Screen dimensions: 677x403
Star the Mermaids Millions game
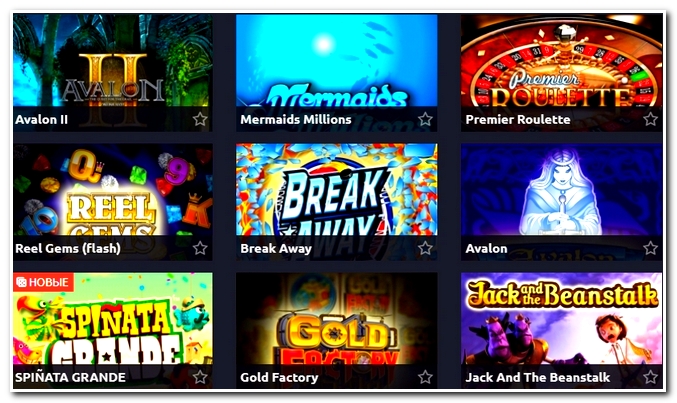[425, 119]
